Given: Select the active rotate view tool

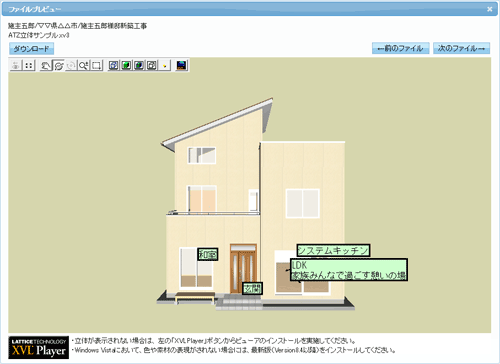Looking at the screenshot, I should pos(58,65).
